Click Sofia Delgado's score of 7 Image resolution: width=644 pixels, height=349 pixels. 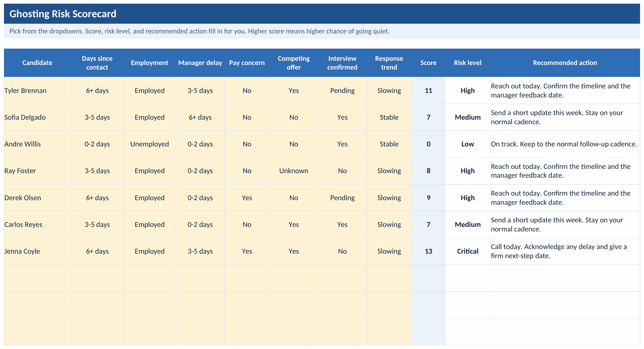(429, 117)
